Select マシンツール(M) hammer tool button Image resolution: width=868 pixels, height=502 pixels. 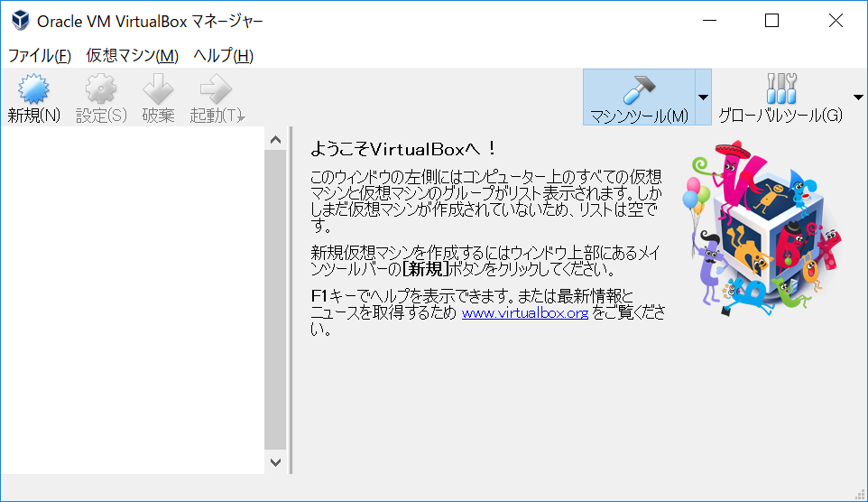[639, 98]
